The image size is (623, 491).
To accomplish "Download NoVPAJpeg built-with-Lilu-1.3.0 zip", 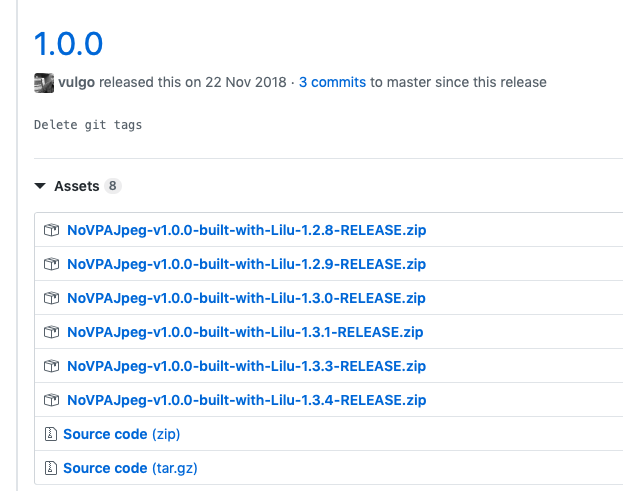I will [246, 298].
